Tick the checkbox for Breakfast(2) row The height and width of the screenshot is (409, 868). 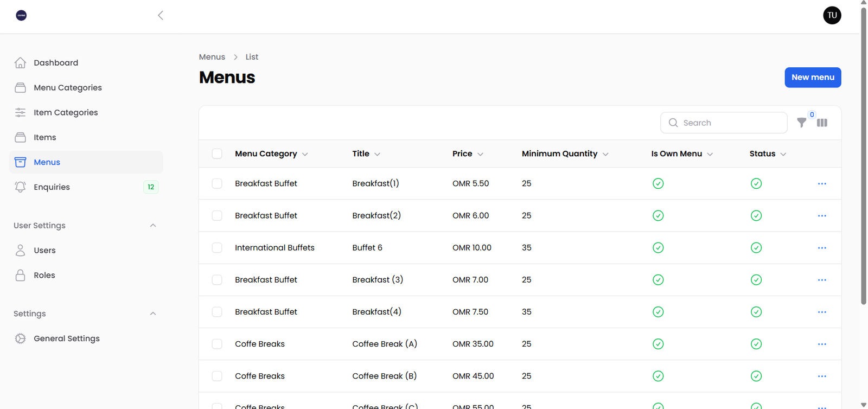(x=217, y=216)
